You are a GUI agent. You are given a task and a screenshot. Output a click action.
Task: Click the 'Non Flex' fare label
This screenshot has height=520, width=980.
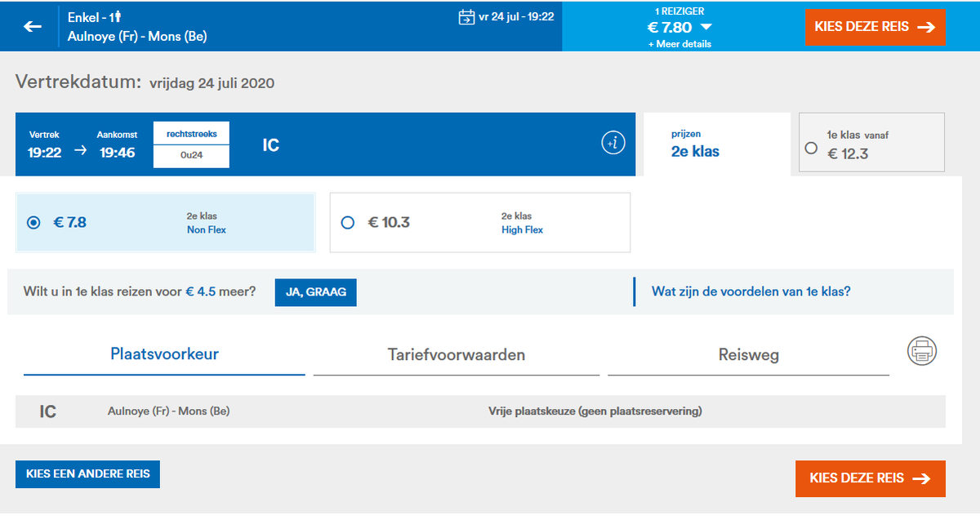pos(207,230)
